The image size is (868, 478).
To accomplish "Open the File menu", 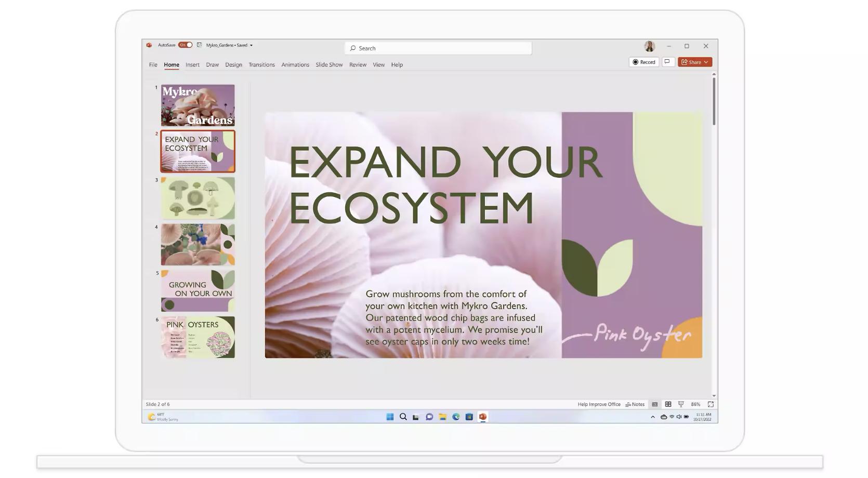I will [x=153, y=65].
